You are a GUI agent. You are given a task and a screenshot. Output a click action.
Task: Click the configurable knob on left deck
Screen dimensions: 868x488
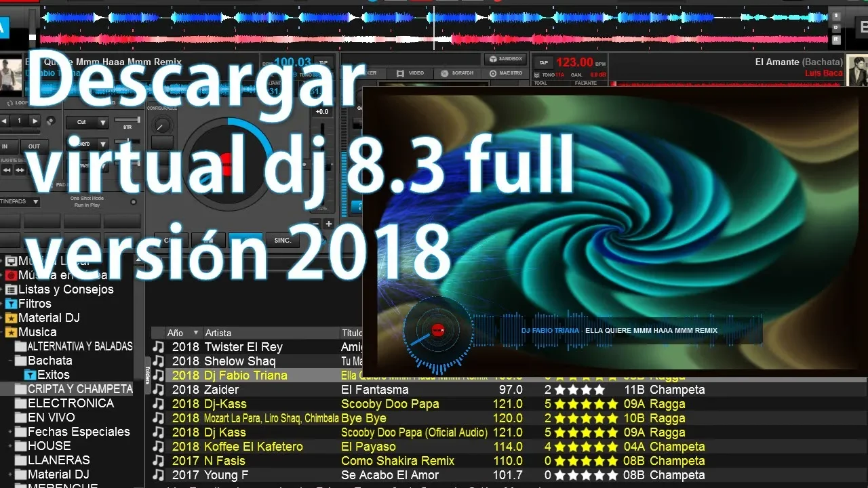[162, 125]
